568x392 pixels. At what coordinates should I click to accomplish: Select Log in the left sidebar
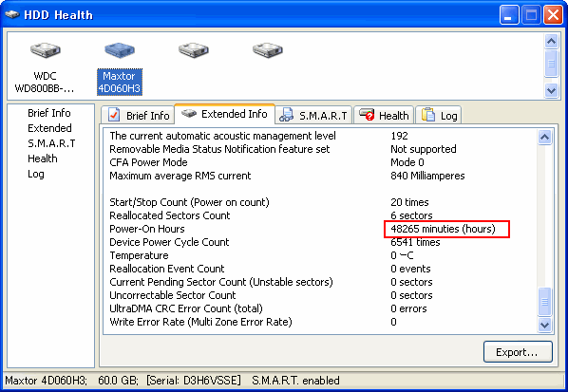36,174
